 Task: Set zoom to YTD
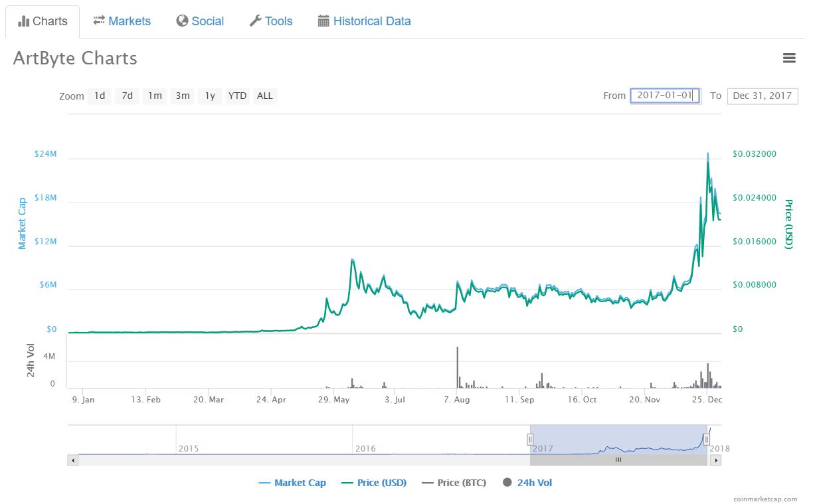click(237, 96)
